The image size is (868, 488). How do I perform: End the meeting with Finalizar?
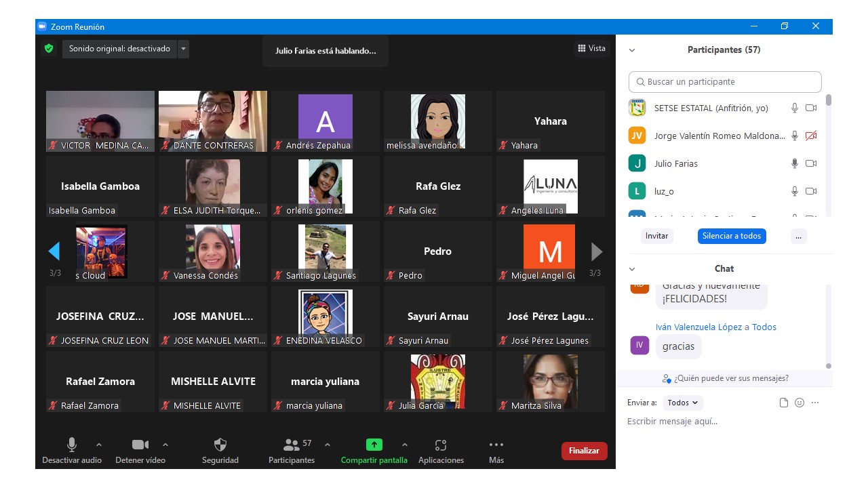585,451
